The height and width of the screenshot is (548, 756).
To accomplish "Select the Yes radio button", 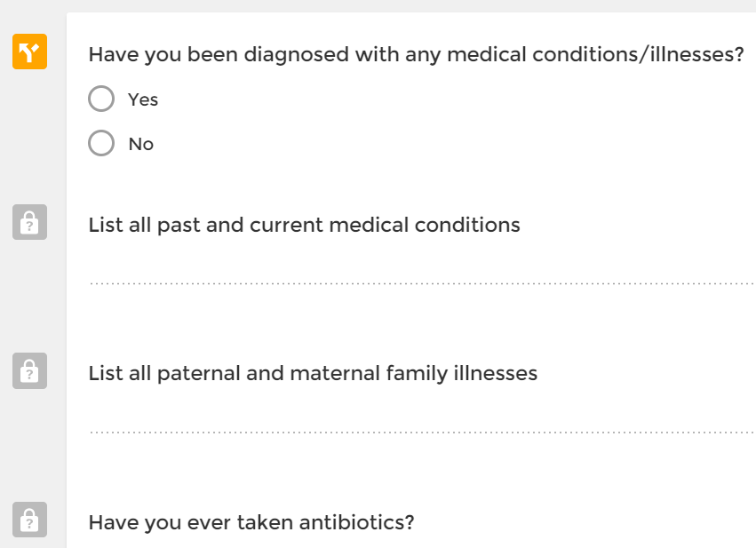I will point(101,99).
